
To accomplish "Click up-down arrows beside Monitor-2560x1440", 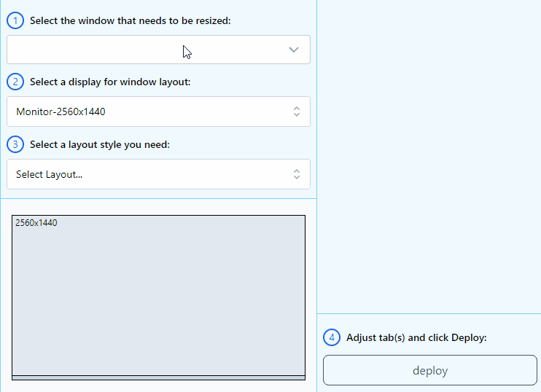I will point(297,111).
